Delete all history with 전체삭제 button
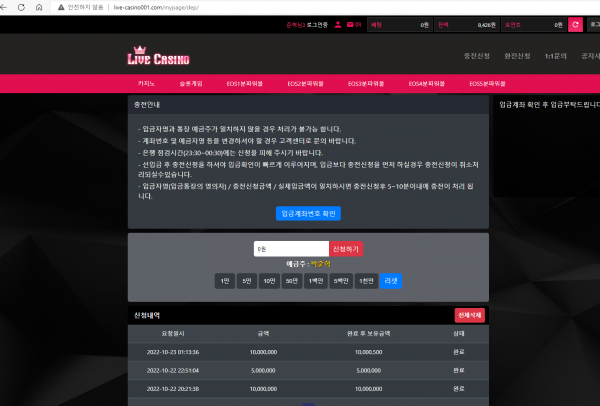The width and height of the screenshot is (600, 406). point(469,315)
